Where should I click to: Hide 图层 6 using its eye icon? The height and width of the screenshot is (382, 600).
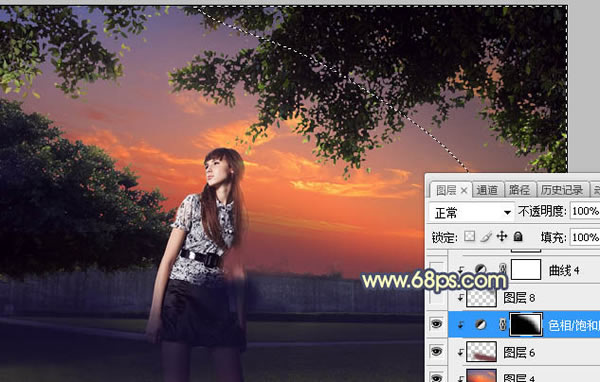click(437, 352)
